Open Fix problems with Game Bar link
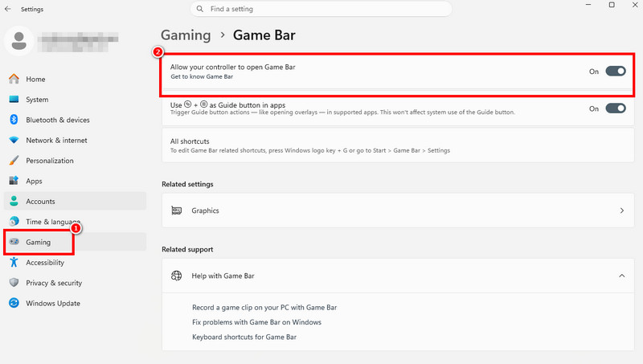This screenshot has height=364, width=643. 256,322
